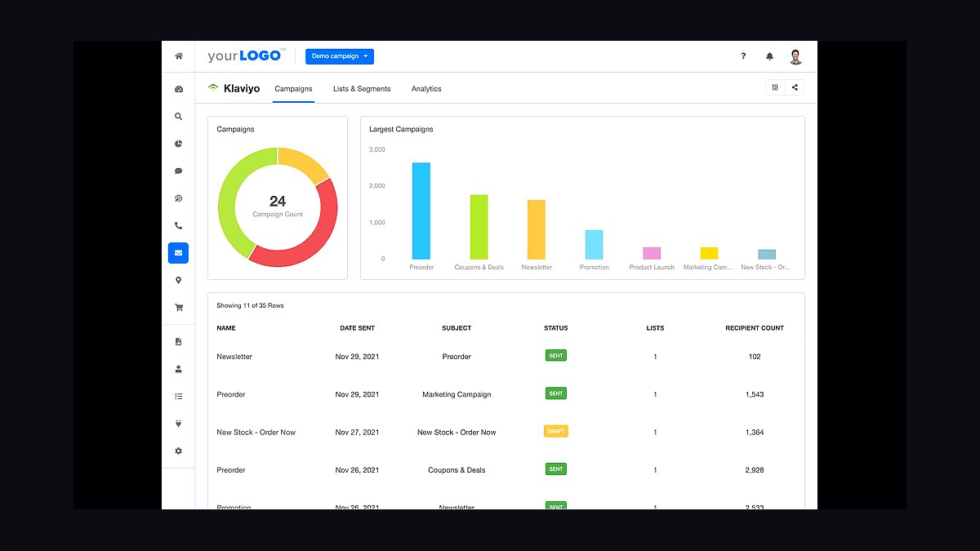Image resolution: width=980 pixels, height=551 pixels.
Task: Click the New Stock bar in chart
Action: pyautogui.click(x=767, y=255)
